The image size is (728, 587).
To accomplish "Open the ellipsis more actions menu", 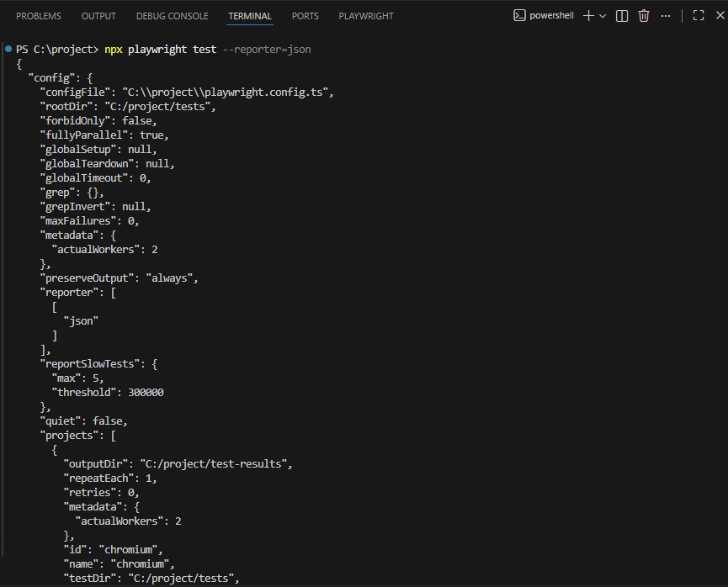I will (x=665, y=15).
